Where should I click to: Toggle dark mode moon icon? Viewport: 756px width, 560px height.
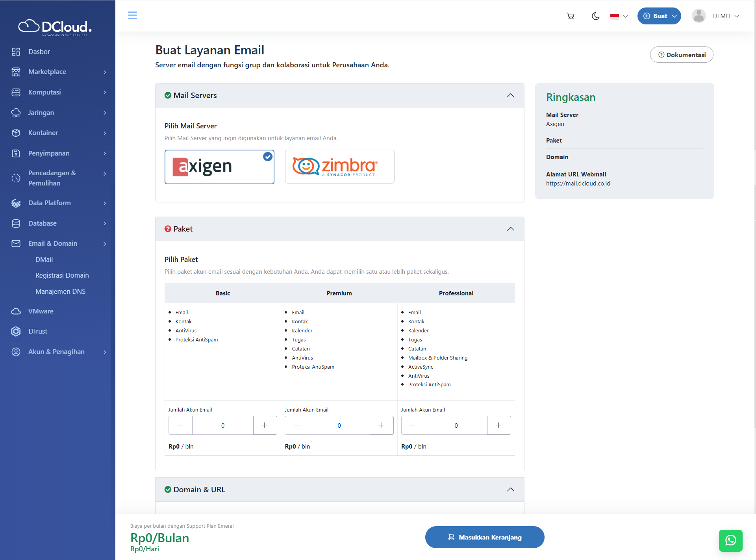(x=595, y=16)
